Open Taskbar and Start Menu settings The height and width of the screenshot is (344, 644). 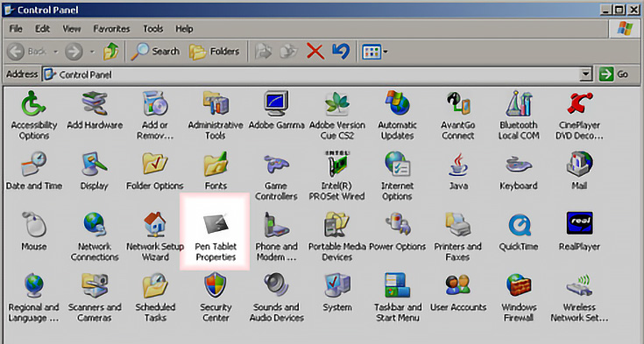tap(397, 298)
